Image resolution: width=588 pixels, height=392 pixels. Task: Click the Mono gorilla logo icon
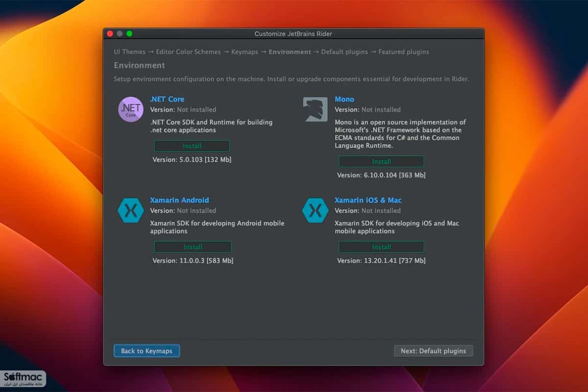(315, 109)
